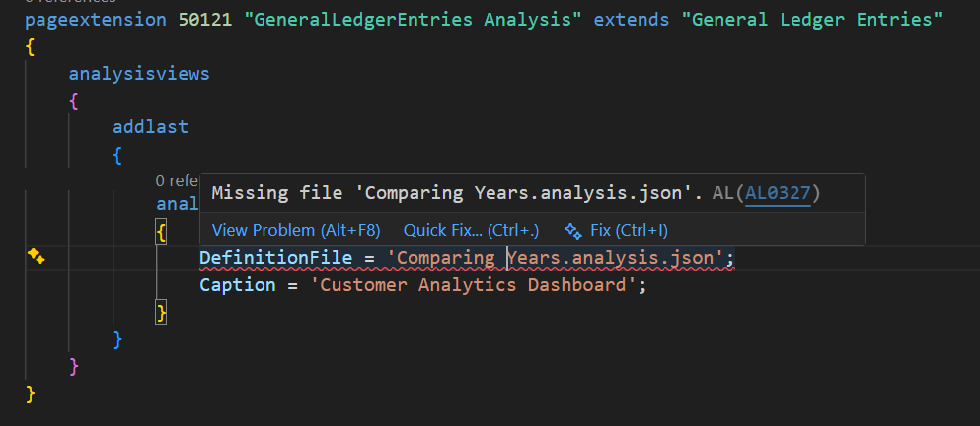The height and width of the screenshot is (426, 980).
Task: Click the analysisviews keyword
Action: coord(139,73)
